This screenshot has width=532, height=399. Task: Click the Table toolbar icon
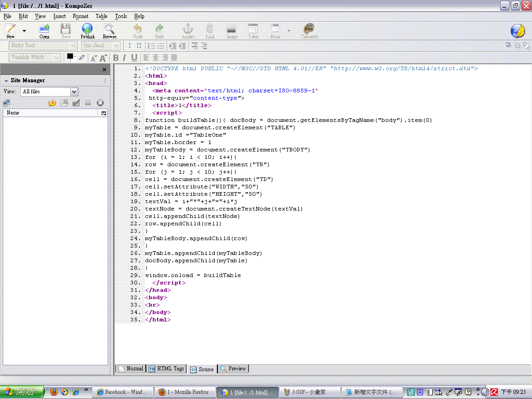pyautogui.click(x=253, y=31)
